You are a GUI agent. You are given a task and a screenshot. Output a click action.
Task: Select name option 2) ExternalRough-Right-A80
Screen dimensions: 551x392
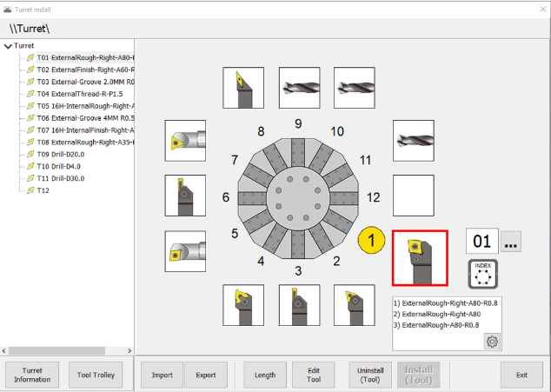coord(437,314)
